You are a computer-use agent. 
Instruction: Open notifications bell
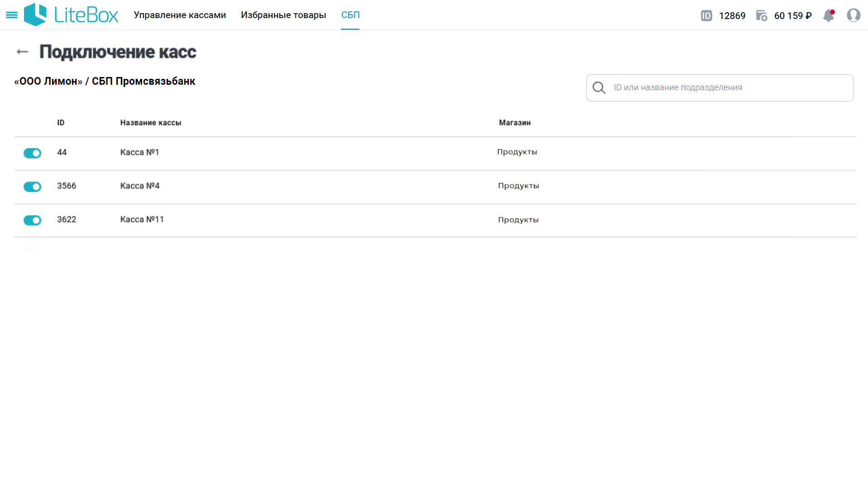pyautogui.click(x=829, y=15)
